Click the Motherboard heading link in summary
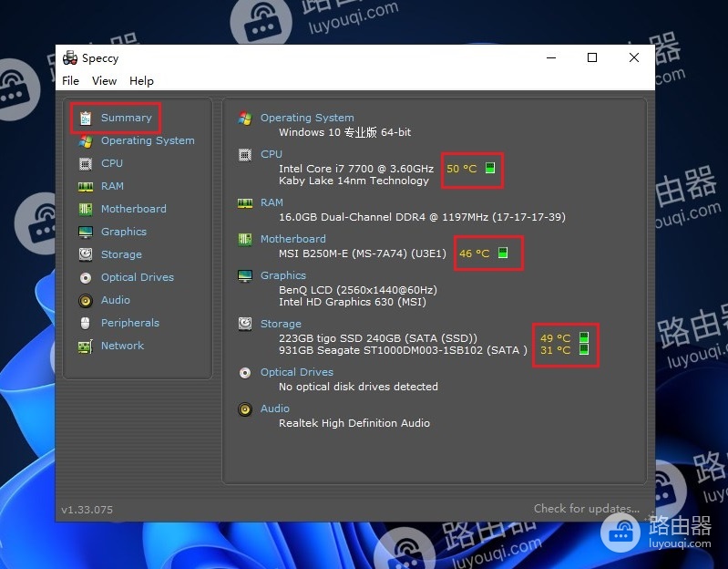The image size is (728, 569). tap(293, 239)
